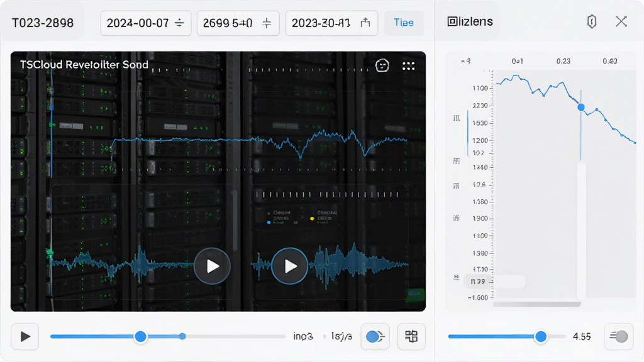Close the lizlens panel
This screenshot has height=362, width=644.
[x=621, y=21]
